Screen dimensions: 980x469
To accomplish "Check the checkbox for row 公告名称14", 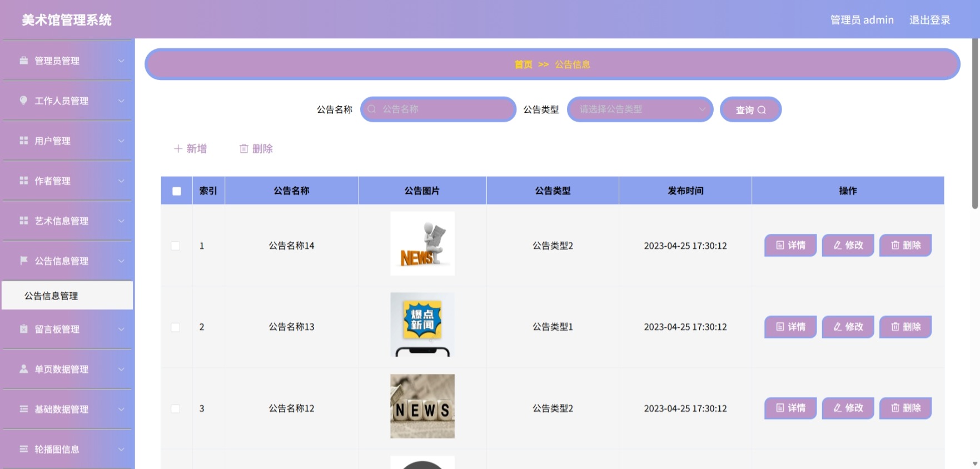I will (176, 246).
